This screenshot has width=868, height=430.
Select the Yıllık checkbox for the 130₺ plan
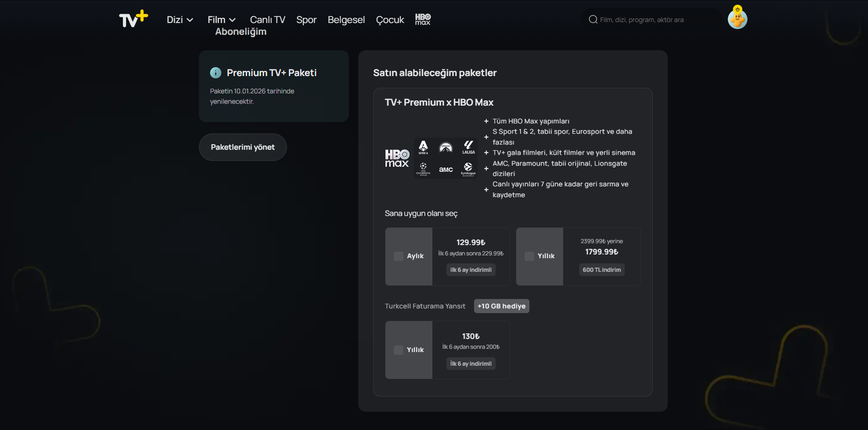pyautogui.click(x=399, y=350)
